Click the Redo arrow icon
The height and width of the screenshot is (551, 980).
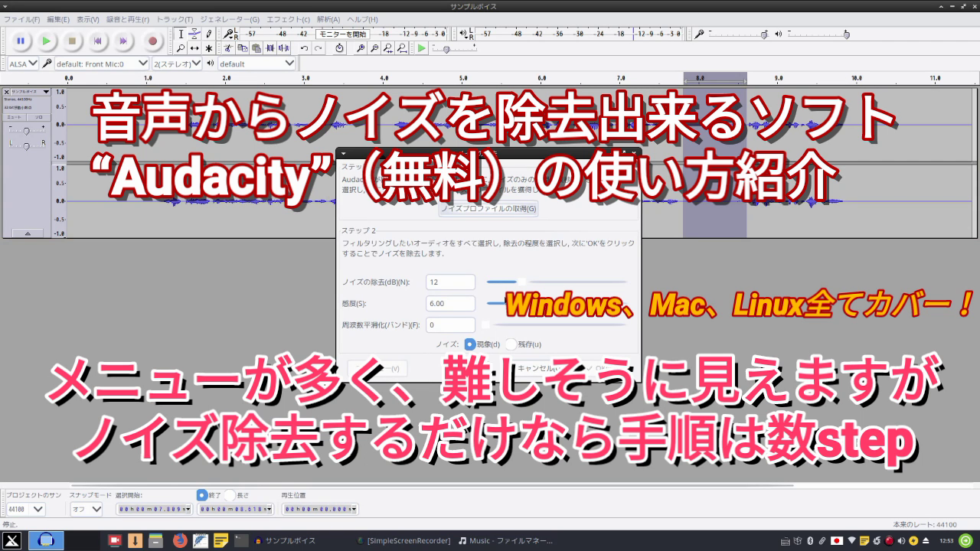[x=318, y=48]
